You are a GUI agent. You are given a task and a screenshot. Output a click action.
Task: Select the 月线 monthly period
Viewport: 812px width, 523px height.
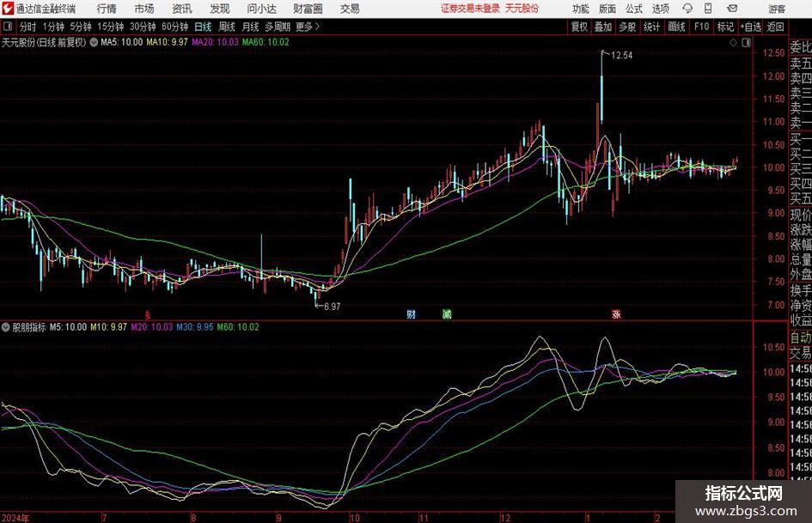tap(250, 27)
